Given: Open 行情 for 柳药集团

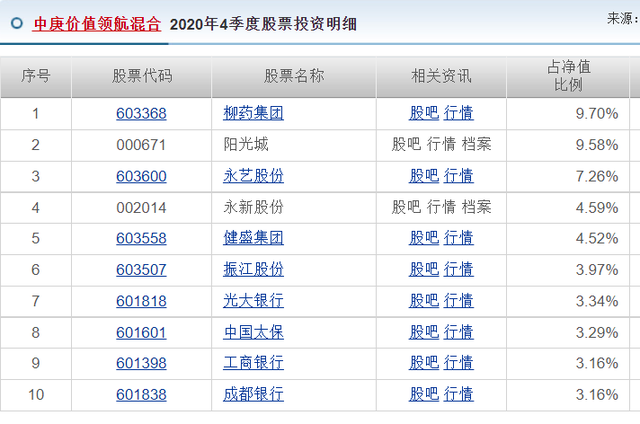Looking at the screenshot, I should pos(458,113).
